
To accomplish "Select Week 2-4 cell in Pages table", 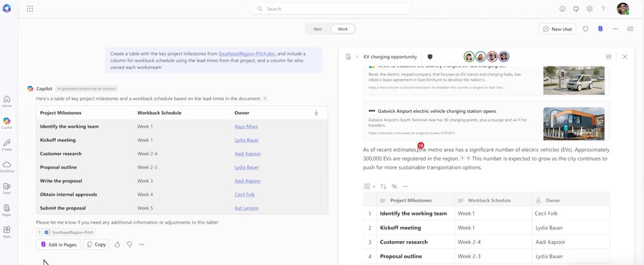I will (x=493, y=242).
